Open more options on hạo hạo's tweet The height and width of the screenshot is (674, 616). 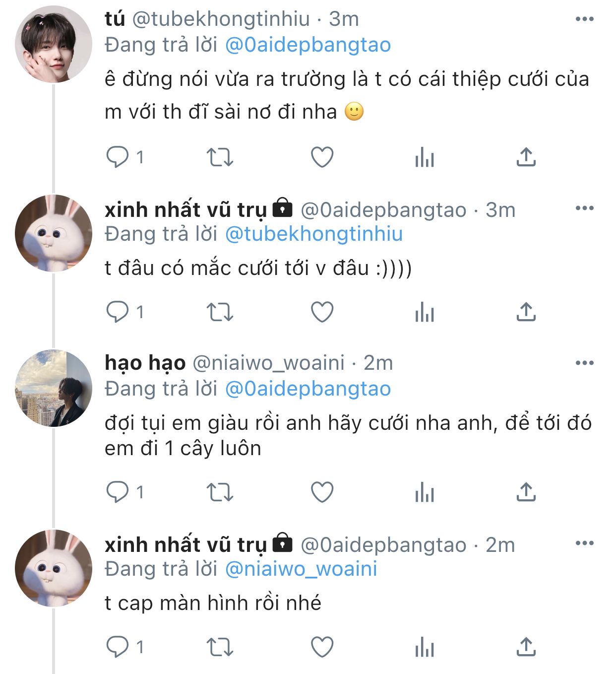point(584,363)
